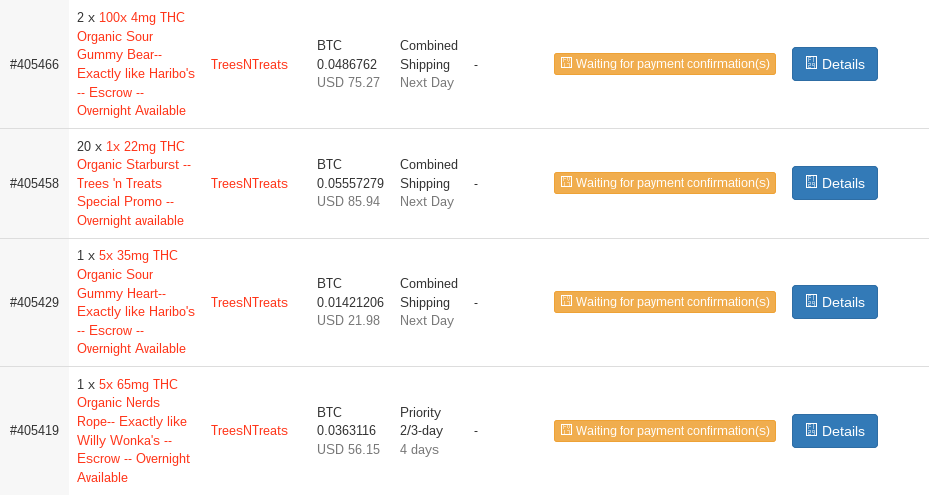Click the Details button icon for order #405466
The image size is (929, 495).
pyautogui.click(x=811, y=63)
